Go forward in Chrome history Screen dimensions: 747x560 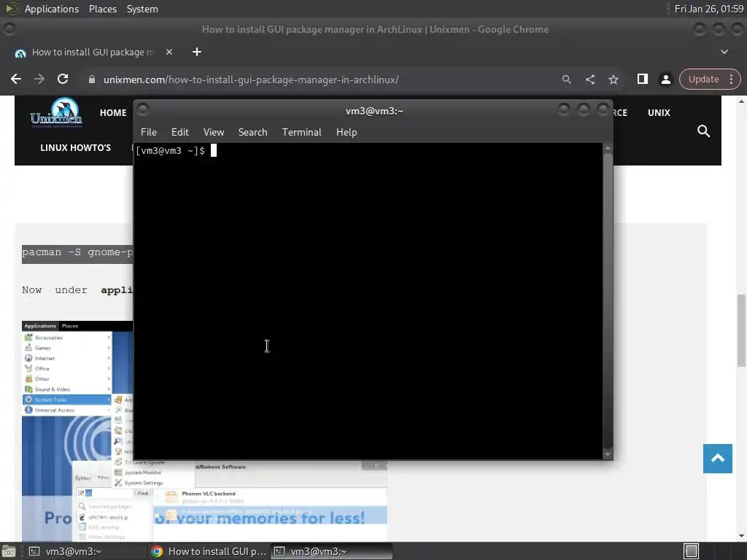(39, 79)
